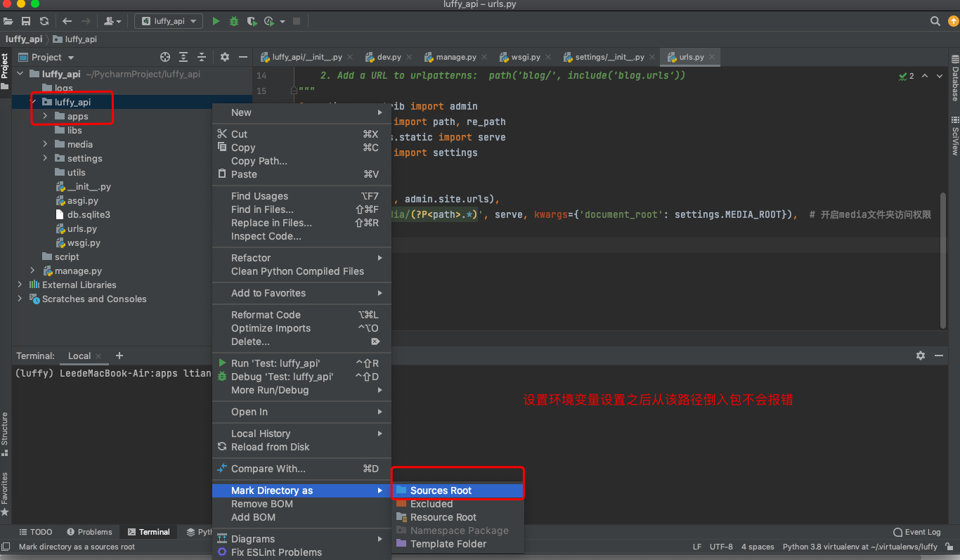Open the luffy_api run configuration dropdown
The height and width of the screenshot is (560, 960).
point(169,21)
